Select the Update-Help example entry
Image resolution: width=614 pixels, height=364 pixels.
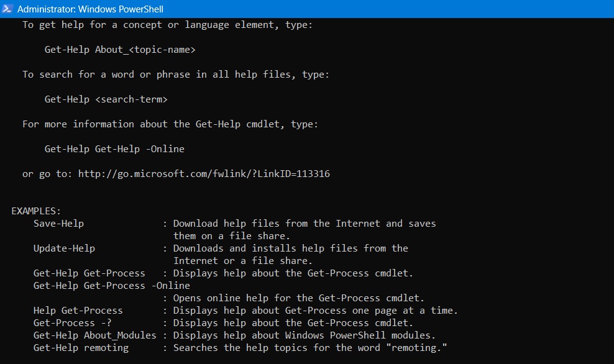63,248
